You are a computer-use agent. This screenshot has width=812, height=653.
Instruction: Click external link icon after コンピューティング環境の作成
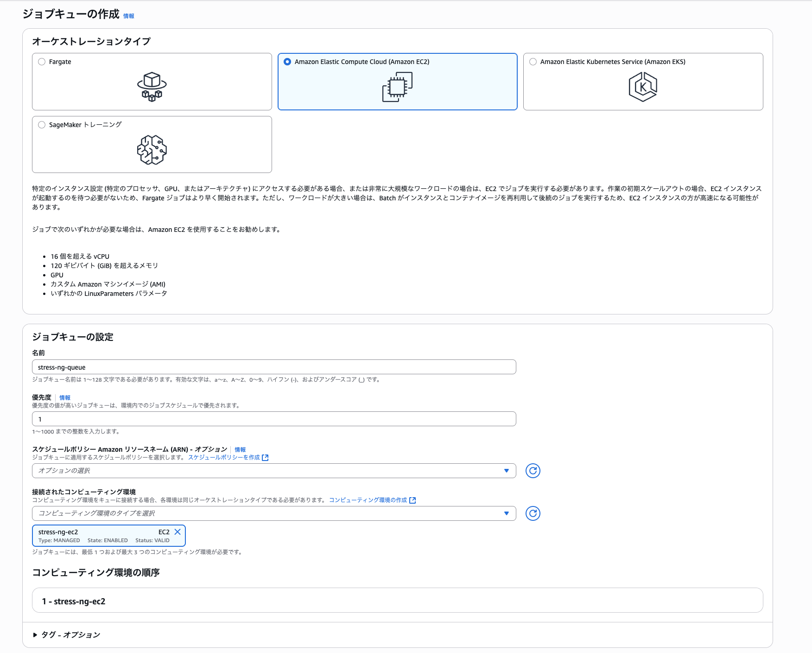412,500
